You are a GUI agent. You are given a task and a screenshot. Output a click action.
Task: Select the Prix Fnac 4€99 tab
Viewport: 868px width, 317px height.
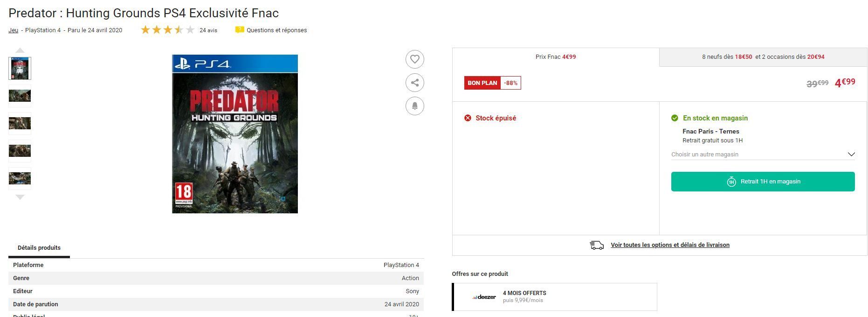point(556,57)
